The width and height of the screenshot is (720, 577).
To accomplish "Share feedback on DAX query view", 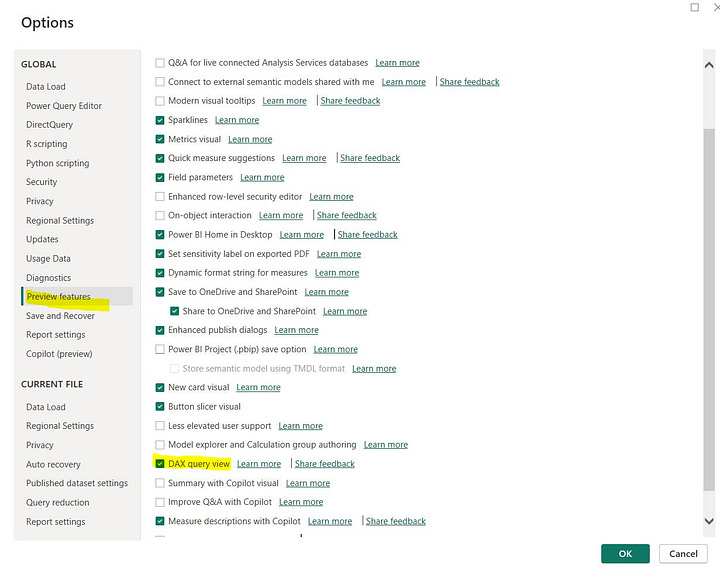I will [325, 464].
